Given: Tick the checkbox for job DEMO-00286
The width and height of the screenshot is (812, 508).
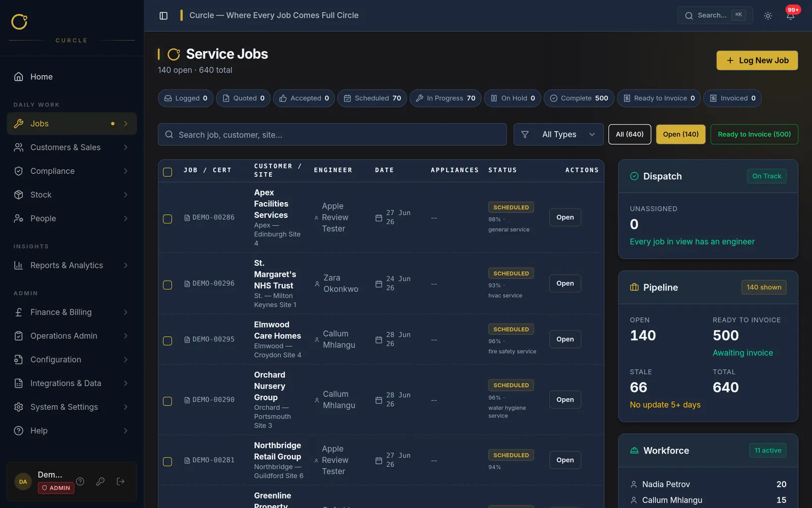Looking at the screenshot, I should coord(167,219).
